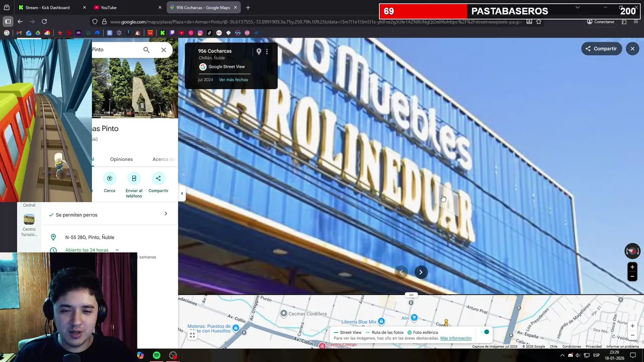644x362 pixels.
Task: Open Instagram bookmark in bookmarks bar
Action: (200, 33)
